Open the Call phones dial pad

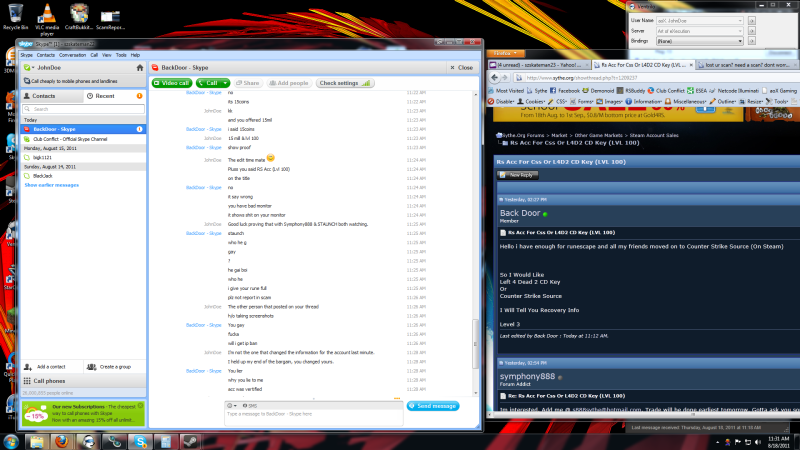coord(83,381)
